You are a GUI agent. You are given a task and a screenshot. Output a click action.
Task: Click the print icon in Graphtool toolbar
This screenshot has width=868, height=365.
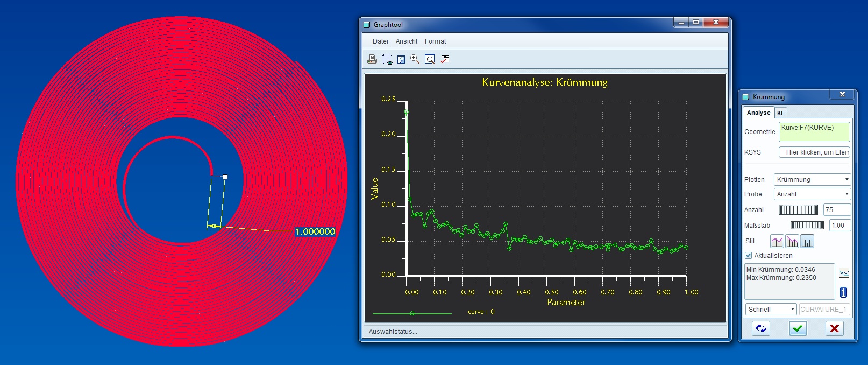coord(372,59)
